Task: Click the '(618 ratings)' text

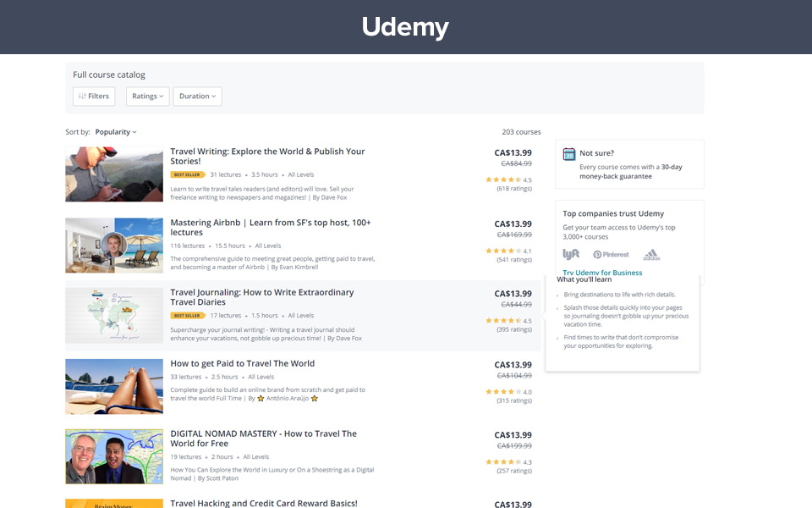Action: pos(514,189)
